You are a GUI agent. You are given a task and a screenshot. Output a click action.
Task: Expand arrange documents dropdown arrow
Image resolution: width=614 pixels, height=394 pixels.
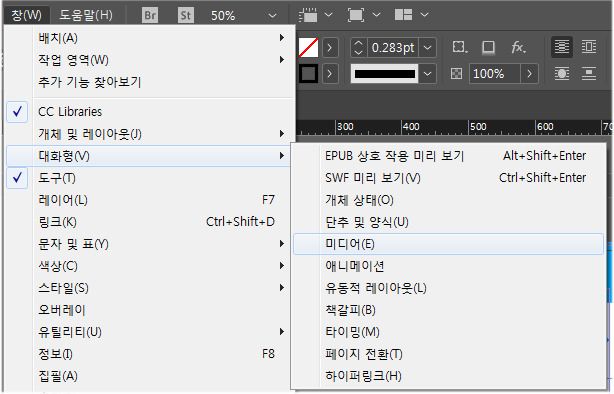point(424,15)
